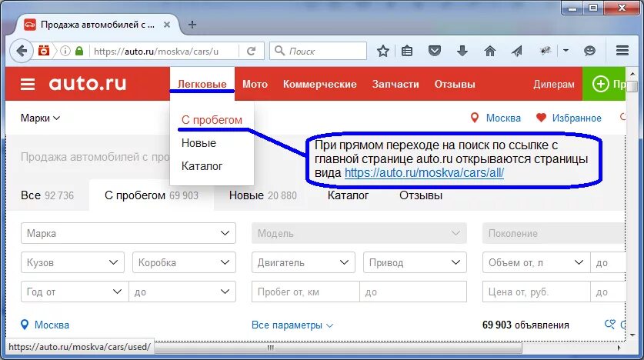This screenshot has height=360, width=644.
Task: Open the Объем от, л dropdown
Action: (536, 262)
